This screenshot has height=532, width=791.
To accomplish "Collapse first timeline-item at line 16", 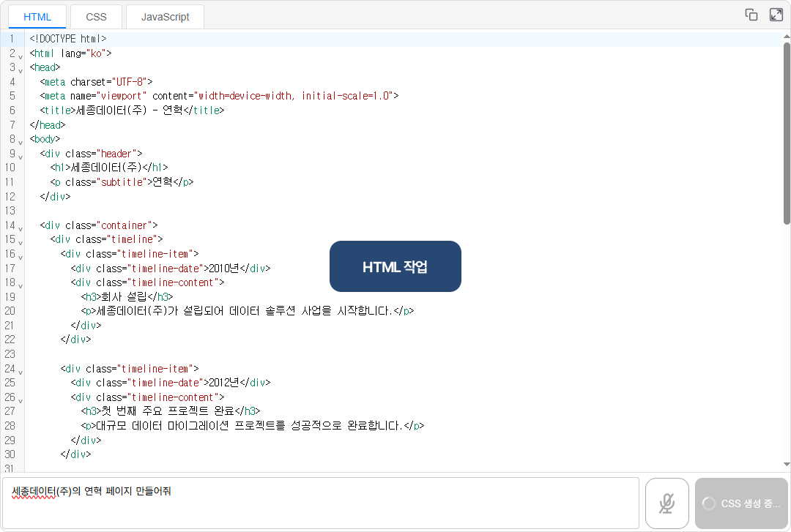I will click(x=21, y=256).
